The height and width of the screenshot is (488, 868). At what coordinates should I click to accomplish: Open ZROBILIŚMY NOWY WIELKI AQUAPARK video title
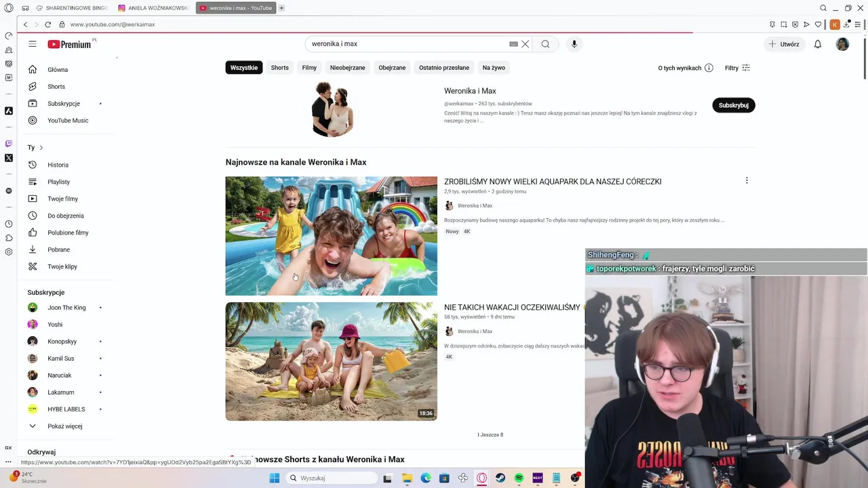553,182
